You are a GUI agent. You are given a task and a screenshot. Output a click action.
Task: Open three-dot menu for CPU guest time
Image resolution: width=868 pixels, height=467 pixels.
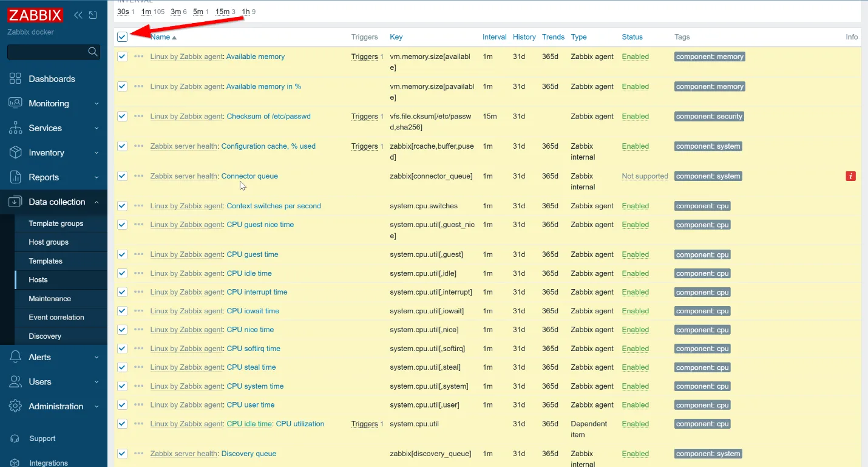coord(139,254)
